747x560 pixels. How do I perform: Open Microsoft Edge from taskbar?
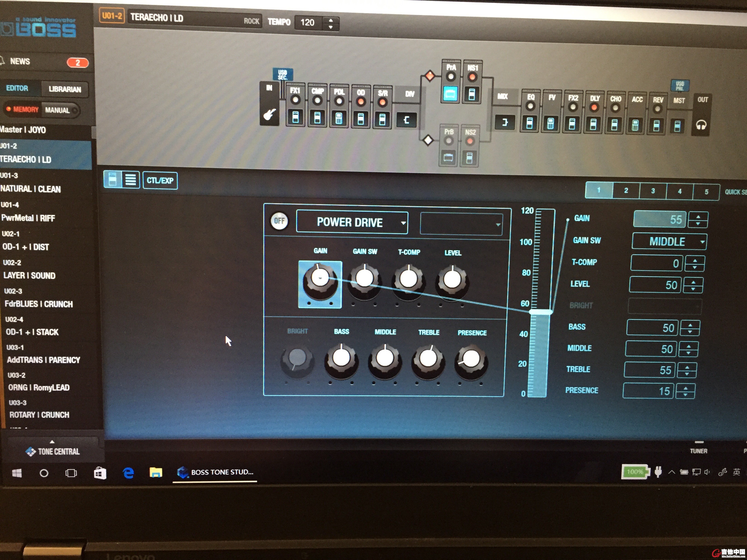(x=128, y=473)
